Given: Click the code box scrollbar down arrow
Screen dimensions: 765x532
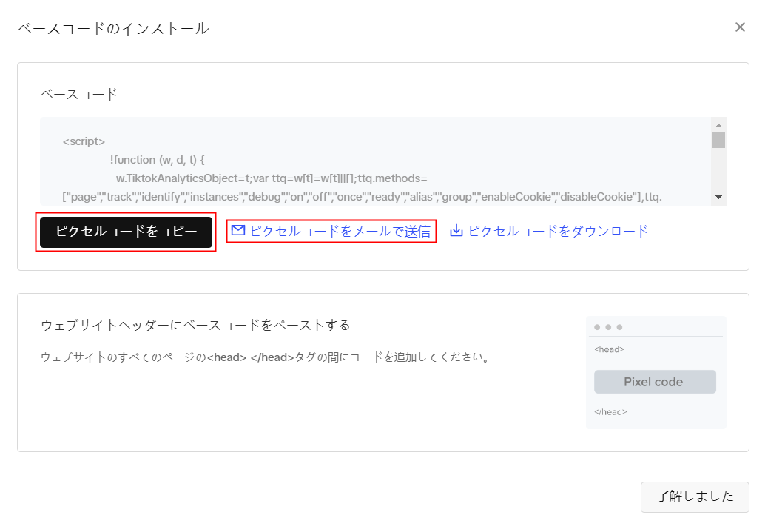Looking at the screenshot, I should tap(718, 197).
